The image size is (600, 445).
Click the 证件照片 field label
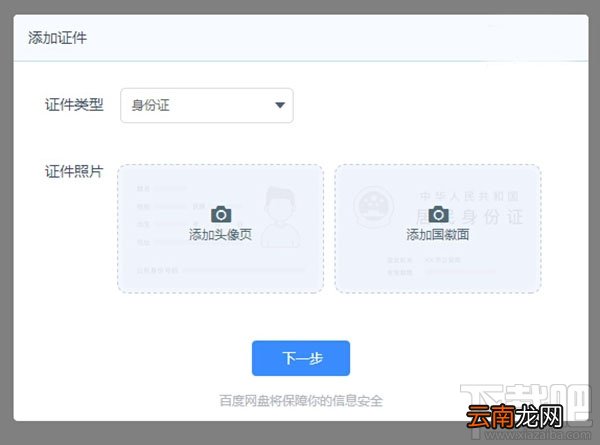(x=74, y=171)
